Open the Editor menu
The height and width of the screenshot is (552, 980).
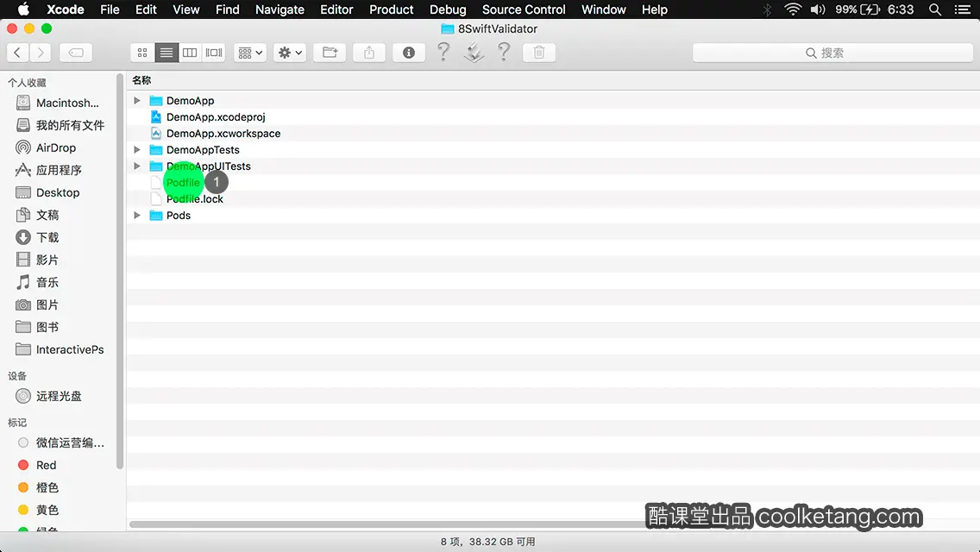click(336, 9)
